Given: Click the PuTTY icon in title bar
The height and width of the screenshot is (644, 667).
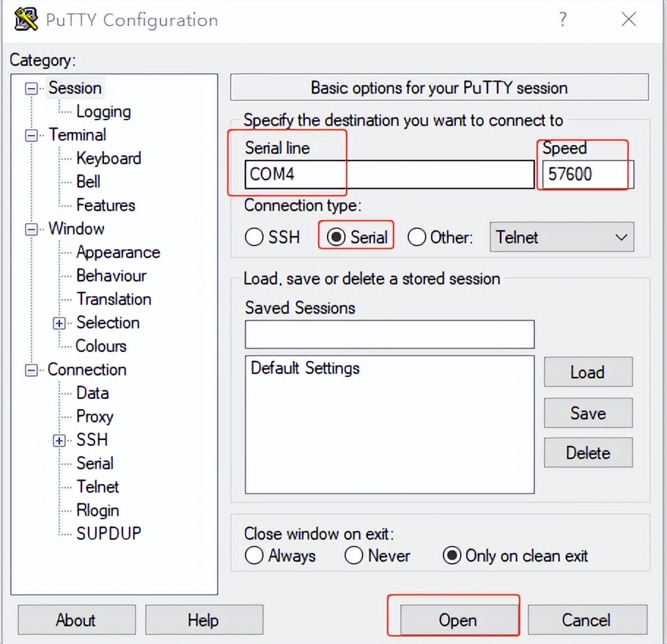Looking at the screenshot, I should [x=26, y=20].
